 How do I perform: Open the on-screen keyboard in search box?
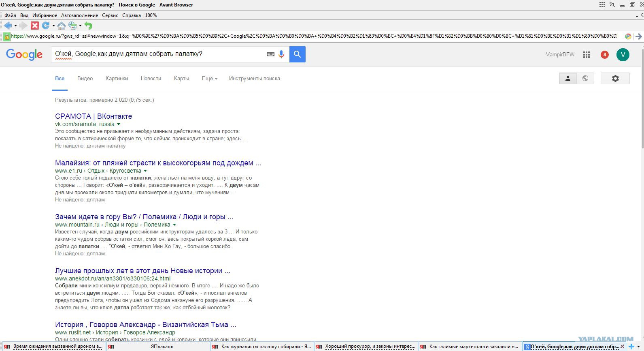pyautogui.click(x=270, y=54)
